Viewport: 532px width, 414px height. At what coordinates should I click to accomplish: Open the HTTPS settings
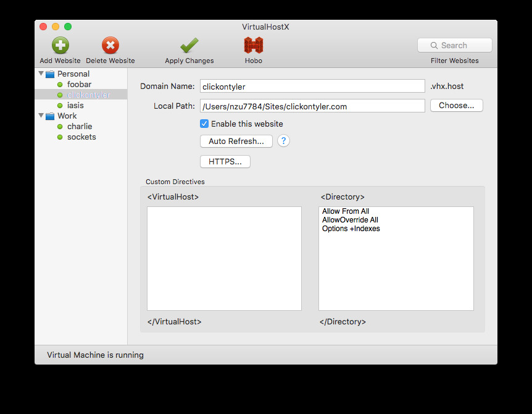[x=225, y=161]
